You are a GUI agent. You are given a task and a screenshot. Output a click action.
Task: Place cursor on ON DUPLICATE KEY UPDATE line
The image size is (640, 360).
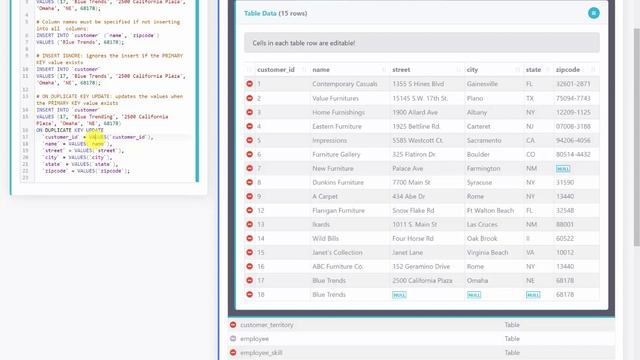click(70, 130)
